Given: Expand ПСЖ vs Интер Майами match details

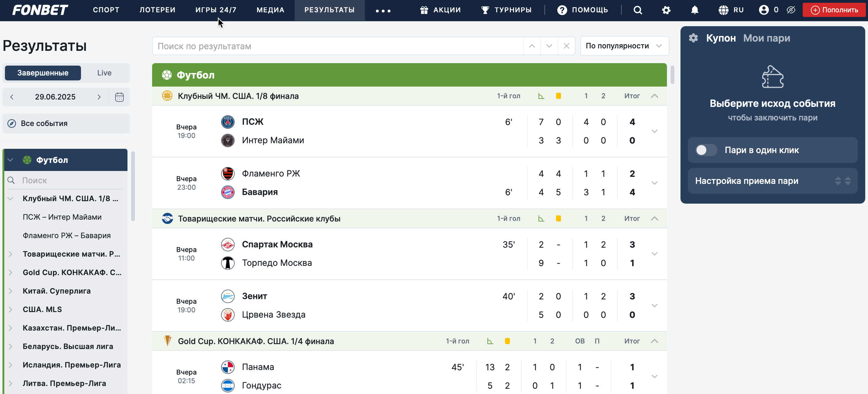Looking at the screenshot, I should click(x=654, y=131).
